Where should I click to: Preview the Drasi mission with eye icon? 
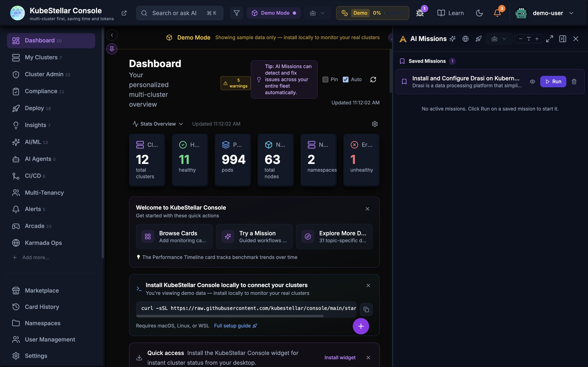[x=532, y=82]
